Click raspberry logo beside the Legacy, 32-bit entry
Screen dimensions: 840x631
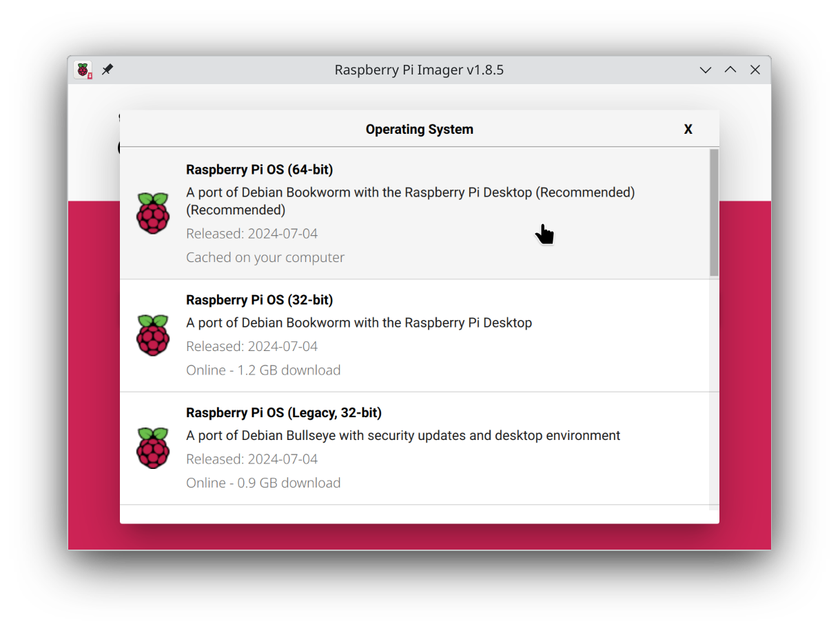tap(153, 448)
